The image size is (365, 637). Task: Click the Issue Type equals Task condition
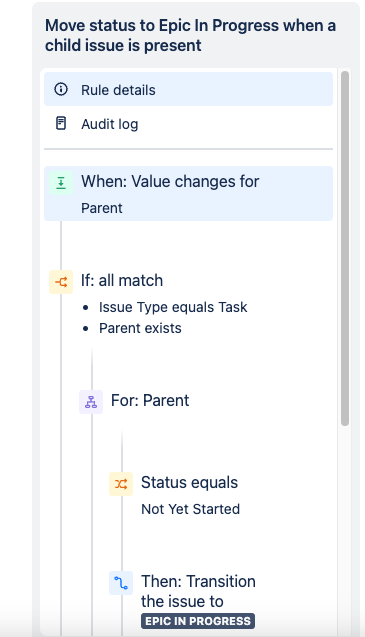pyautogui.click(x=173, y=307)
